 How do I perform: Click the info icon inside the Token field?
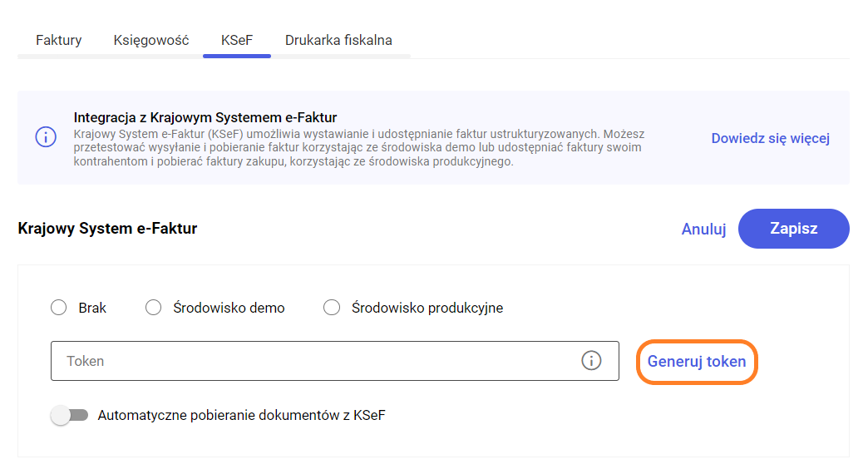pyautogui.click(x=591, y=361)
